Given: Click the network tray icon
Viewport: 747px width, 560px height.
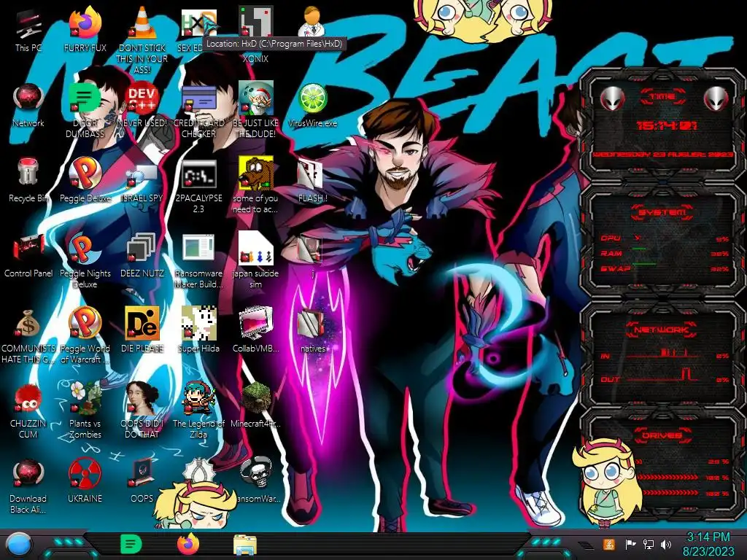Looking at the screenshot, I should tap(648, 544).
